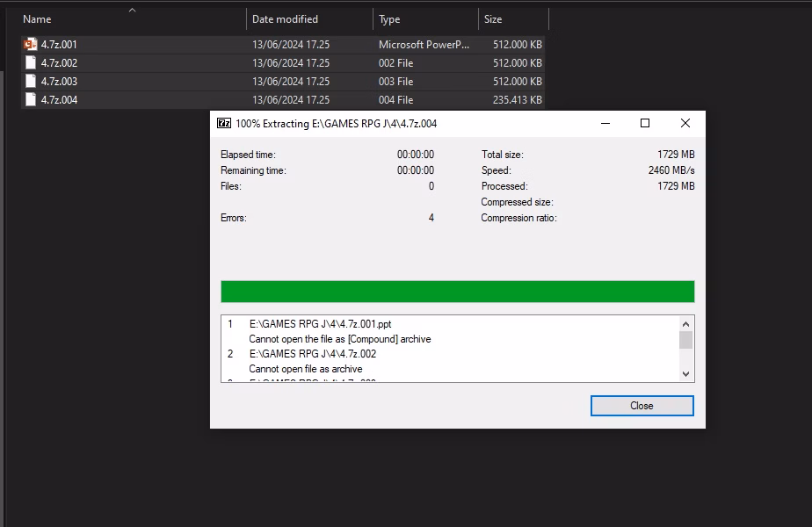Click the Compression ratio label

click(518, 218)
